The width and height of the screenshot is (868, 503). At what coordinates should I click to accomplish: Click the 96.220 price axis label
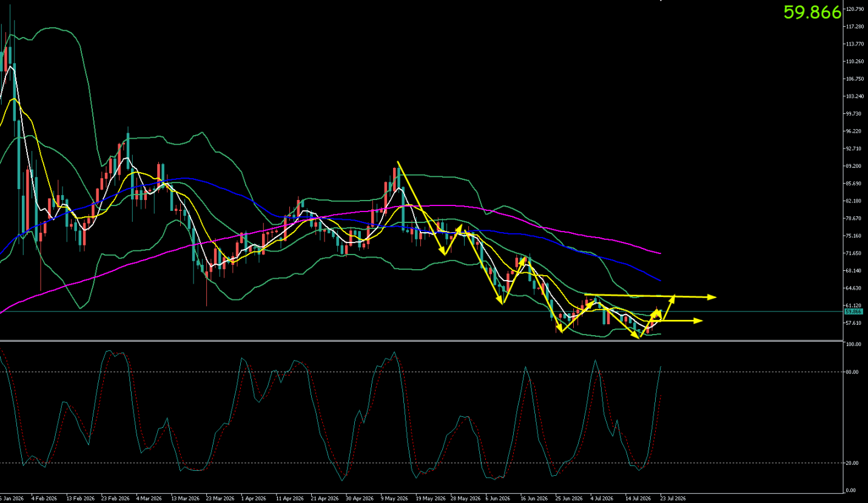(x=854, y=131)
